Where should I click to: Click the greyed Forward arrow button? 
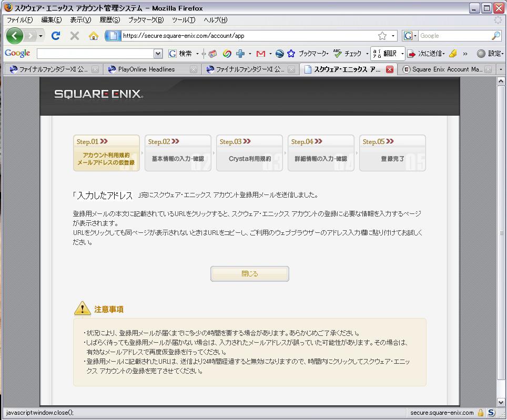[30, 36]
